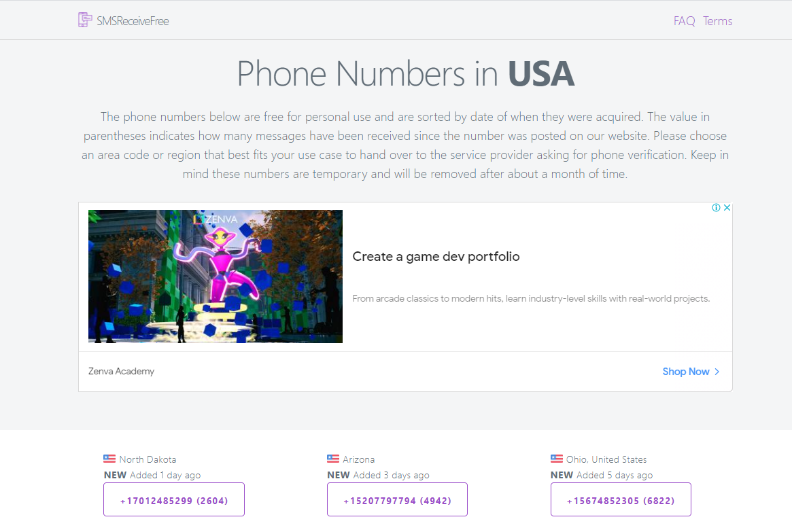Image resolution: width=792 pixels, height=532 pixels.
Task: Open number +17012485299 messages
Action: (174, 499)
